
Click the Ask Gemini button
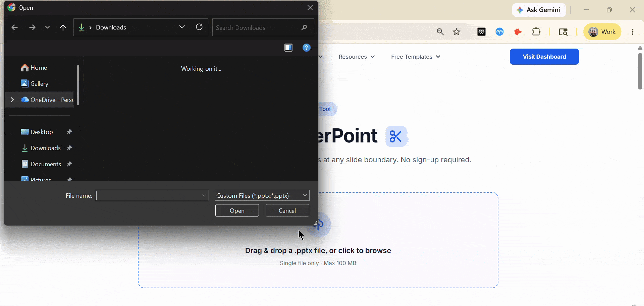pyautogui.click(x=539, y=10)
